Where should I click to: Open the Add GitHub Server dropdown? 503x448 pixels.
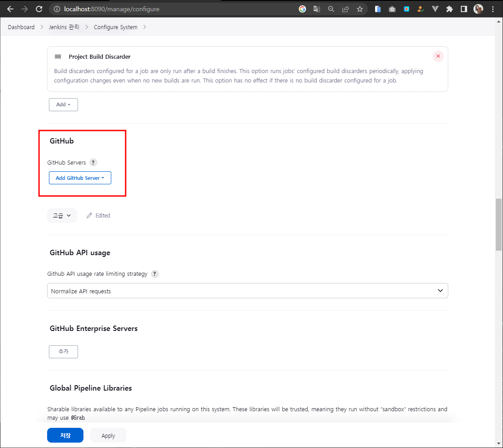click(x=80, y=178)
